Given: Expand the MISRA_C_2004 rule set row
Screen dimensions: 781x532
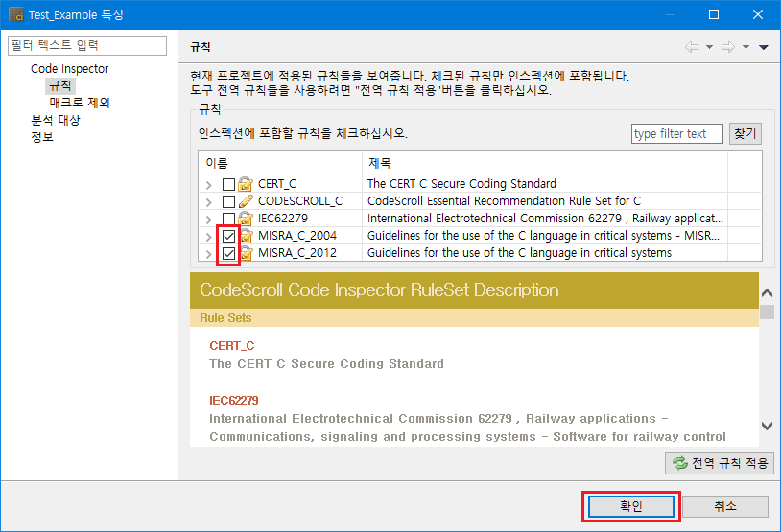Looking at the screenshot, I should pyautogui.click(x=209, y=237).
